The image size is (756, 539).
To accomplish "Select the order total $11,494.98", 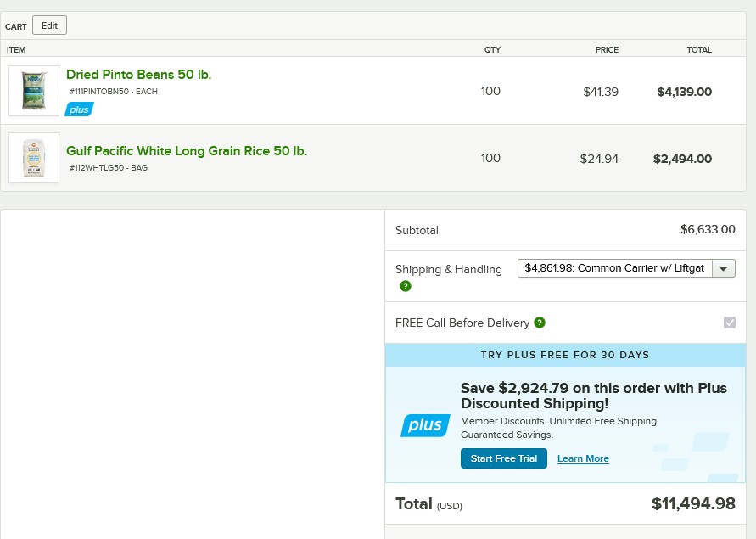I will (x=693, y=503).
